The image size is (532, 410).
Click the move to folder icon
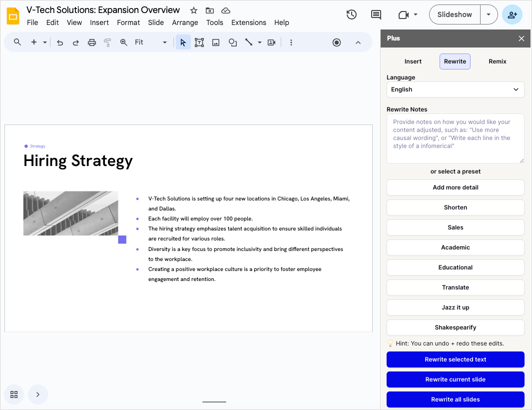(x=210, y=10)
